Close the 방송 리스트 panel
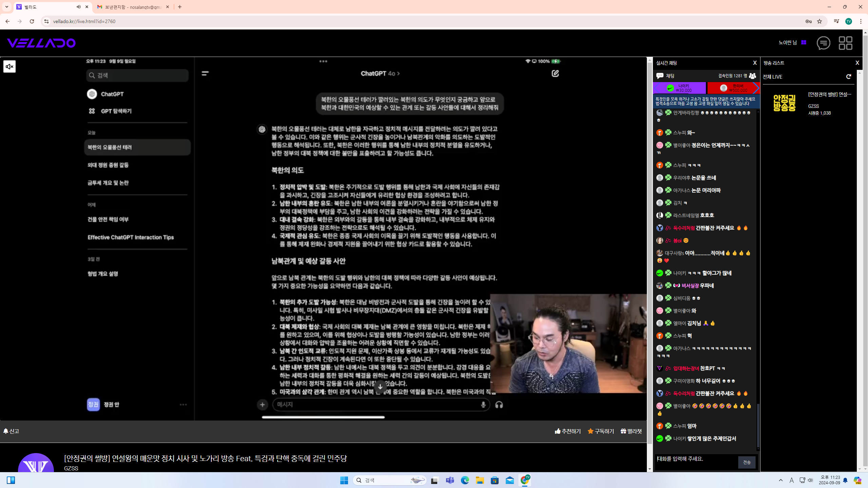Screen dimensions: 868x488 tap(857, 63)
